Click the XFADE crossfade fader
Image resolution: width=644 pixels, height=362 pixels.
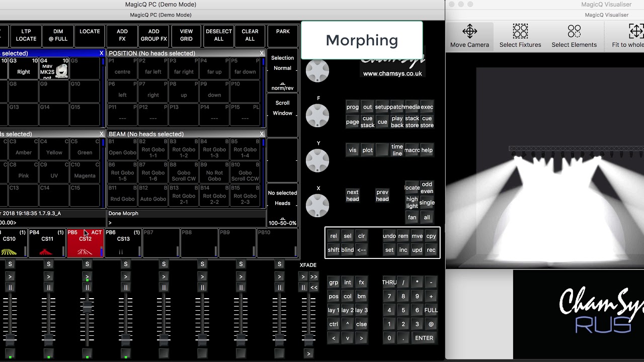pyautogui.click(x=308, y=340)
